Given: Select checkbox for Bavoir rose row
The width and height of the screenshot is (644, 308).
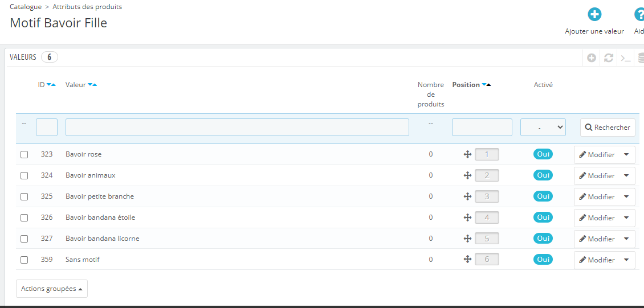Looking at the screenshot, I should click(25, 155).
